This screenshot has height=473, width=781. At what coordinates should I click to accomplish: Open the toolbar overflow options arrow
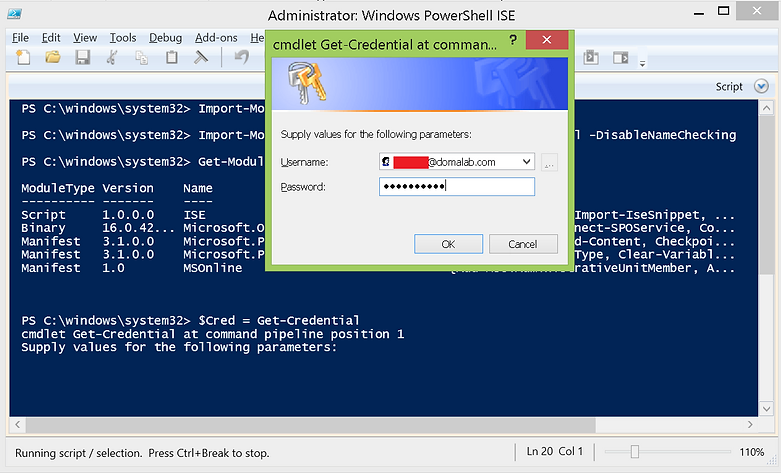643,63
